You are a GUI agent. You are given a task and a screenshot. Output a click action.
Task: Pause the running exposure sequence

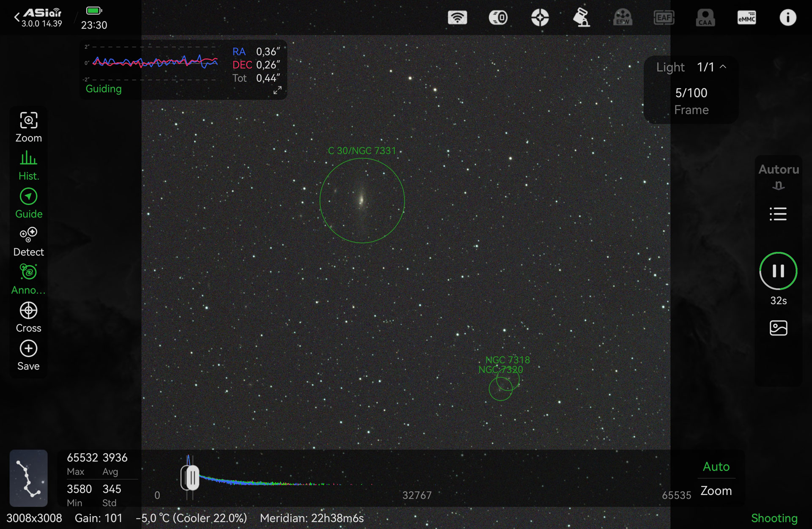click(x=778, y=271)
